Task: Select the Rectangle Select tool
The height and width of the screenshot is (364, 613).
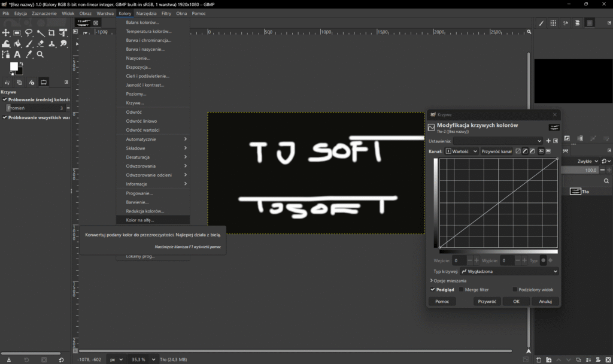Action: tap(17, 33)
